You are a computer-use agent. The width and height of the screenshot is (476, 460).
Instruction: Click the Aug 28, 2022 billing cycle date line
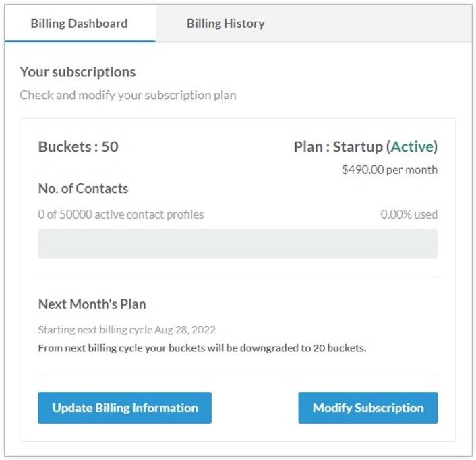click(127, 330)
